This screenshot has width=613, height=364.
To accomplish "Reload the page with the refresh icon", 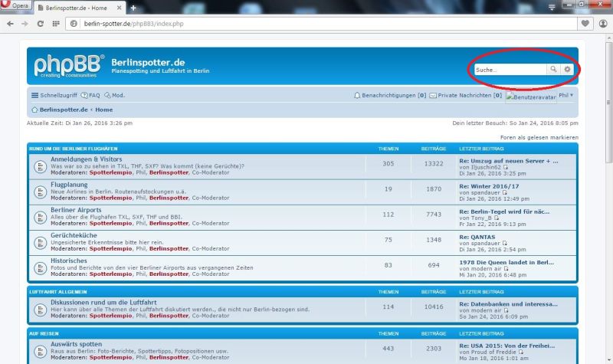I will [41, 24].
